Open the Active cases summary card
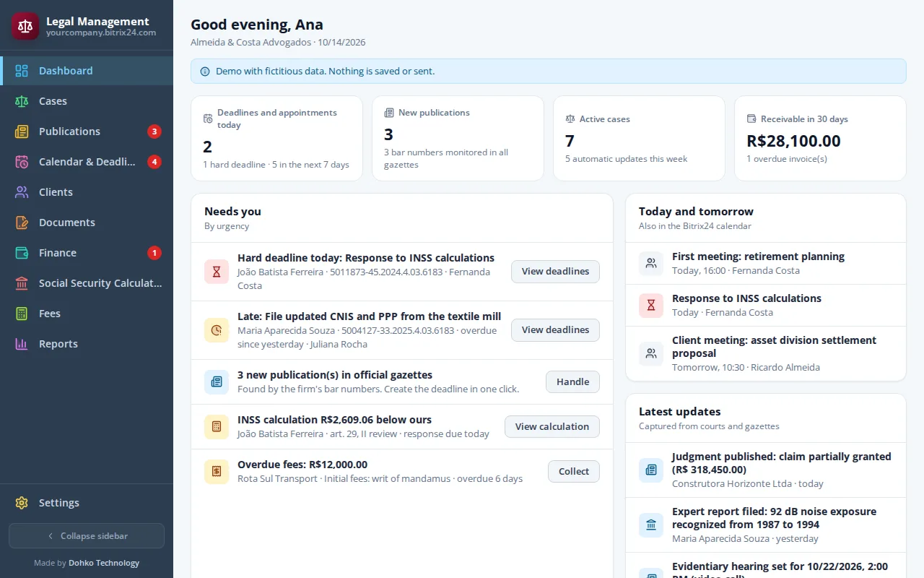 pyautogui.click(x=639, y=139)
